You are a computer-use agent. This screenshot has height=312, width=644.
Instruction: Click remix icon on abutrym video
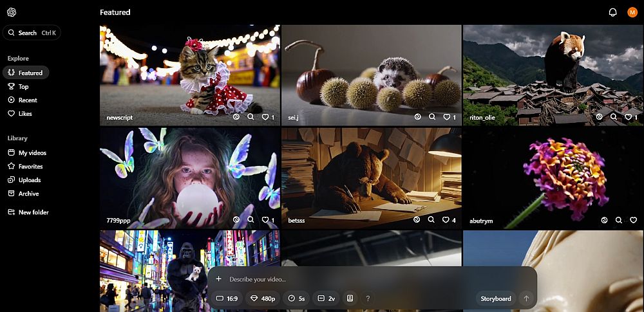click(x=604, y=221)
